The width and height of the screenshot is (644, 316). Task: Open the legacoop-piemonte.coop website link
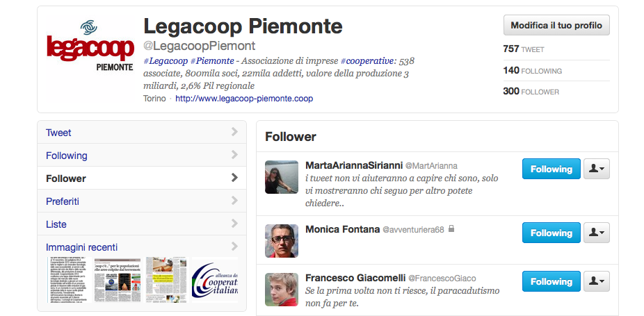click(x=244, y=99)
